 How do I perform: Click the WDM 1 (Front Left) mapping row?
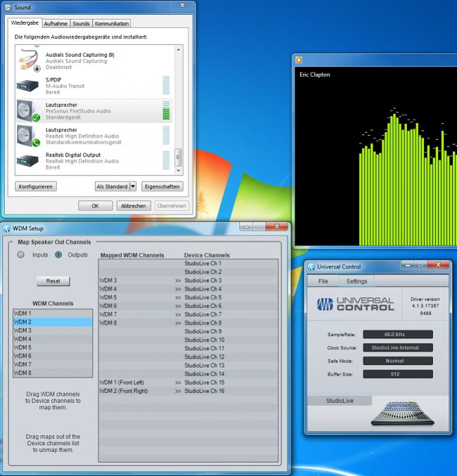click(x=188, y=383)
